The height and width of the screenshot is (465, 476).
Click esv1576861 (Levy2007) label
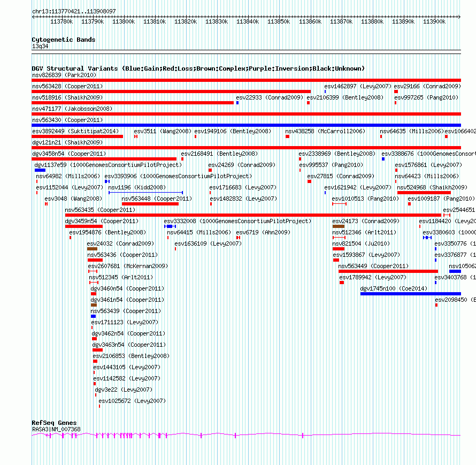coord(428,165)
